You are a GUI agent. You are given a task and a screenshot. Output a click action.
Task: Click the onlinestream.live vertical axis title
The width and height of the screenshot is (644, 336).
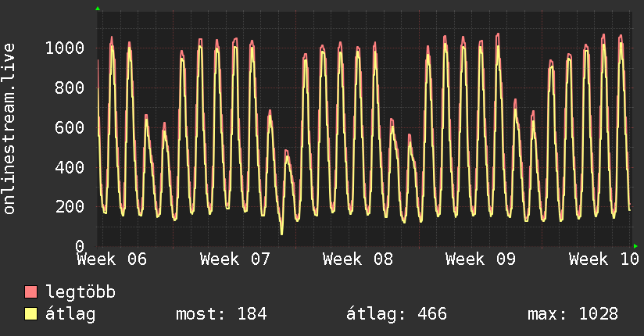pyautogui.click(x=9, y=129)
